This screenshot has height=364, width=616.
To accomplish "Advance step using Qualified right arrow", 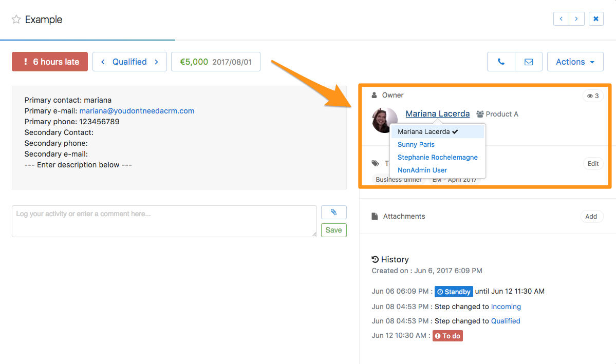I will click(x=157, y=62).
